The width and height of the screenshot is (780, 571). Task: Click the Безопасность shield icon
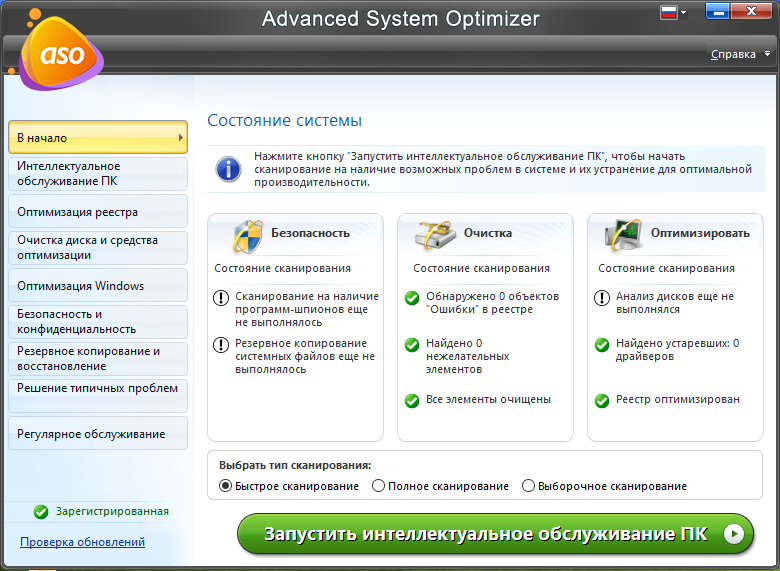pos(248,236)
